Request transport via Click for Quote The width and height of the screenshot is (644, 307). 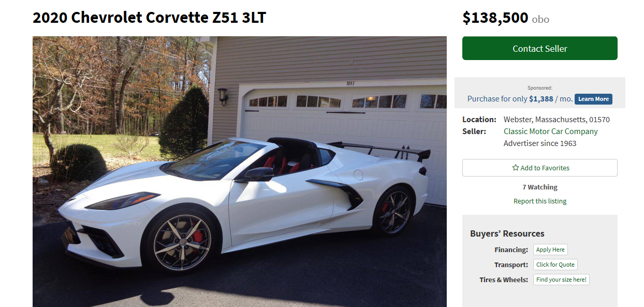(555, 265)
